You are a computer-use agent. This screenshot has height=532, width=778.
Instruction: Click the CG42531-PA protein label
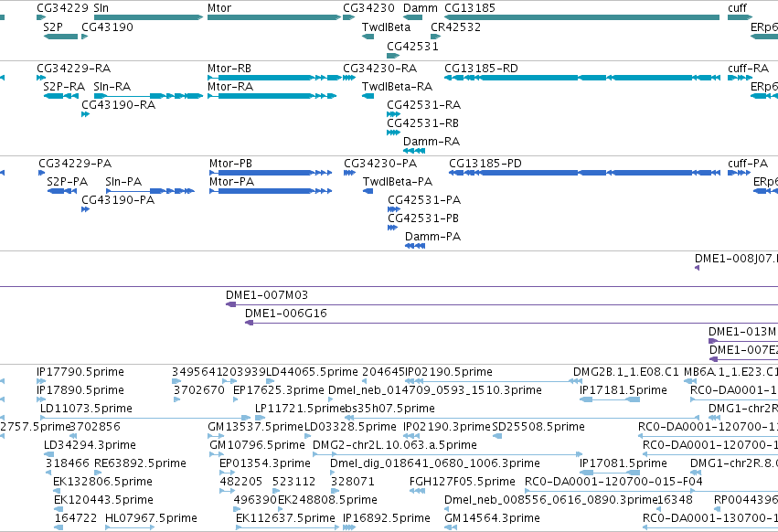pos(424,200)
